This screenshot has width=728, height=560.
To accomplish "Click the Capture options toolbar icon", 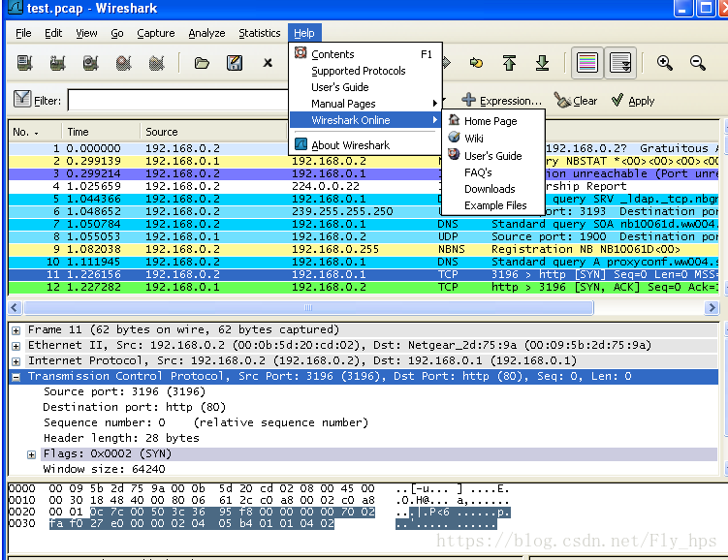I will (x=57, y=63).
